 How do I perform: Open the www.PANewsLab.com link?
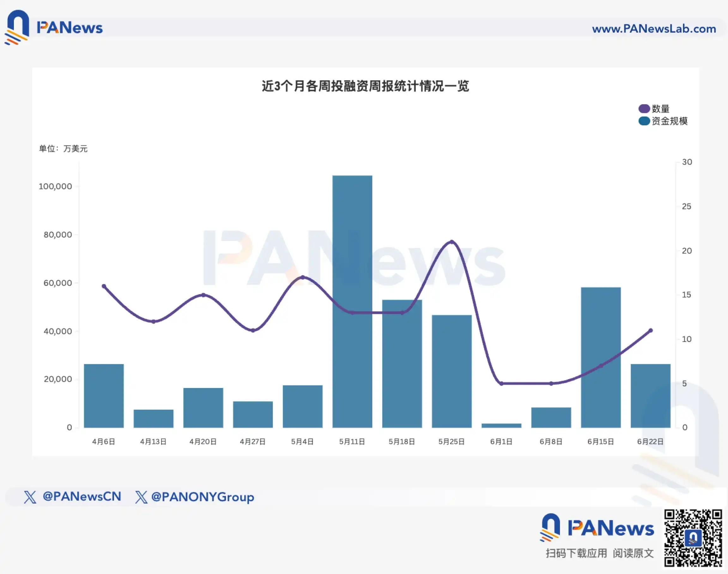tap(654, 28)
